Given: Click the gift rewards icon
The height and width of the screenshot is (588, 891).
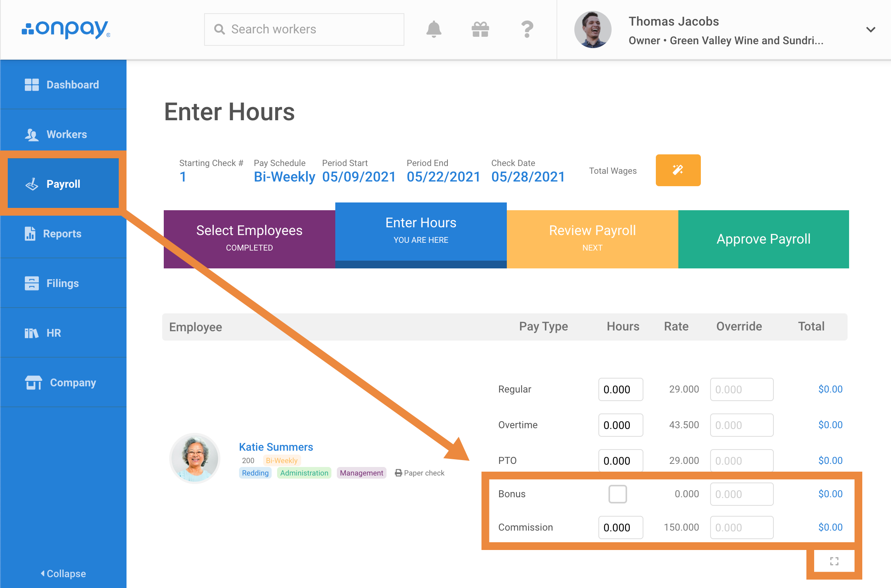Looking at the screenshot, I should tap(480, 29).
